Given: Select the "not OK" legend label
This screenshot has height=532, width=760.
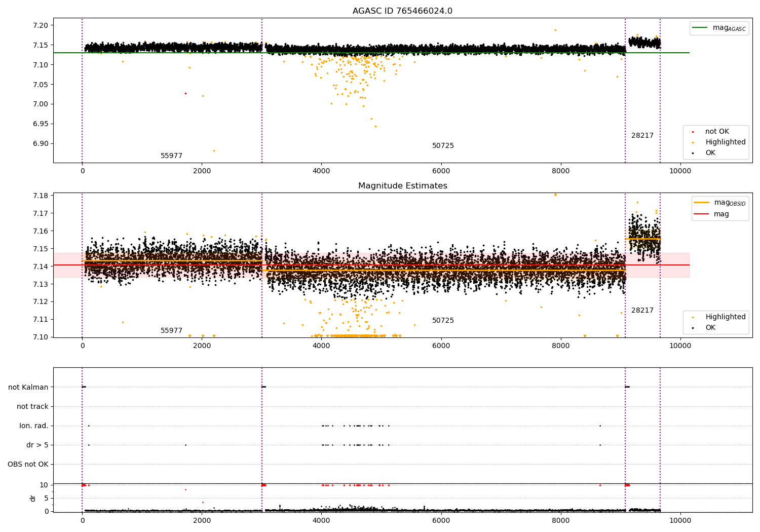Looking at the screenshot, I should (717, 132).
